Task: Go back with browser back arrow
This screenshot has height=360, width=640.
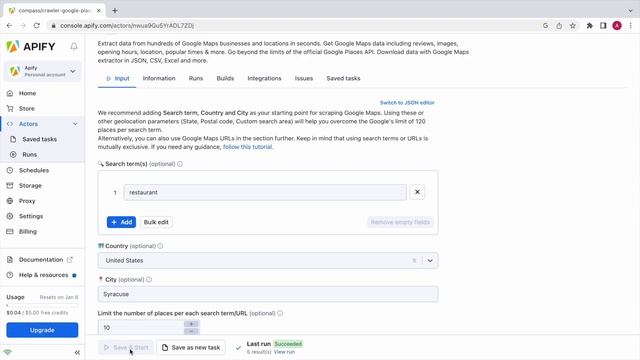Action: [9, 25]
